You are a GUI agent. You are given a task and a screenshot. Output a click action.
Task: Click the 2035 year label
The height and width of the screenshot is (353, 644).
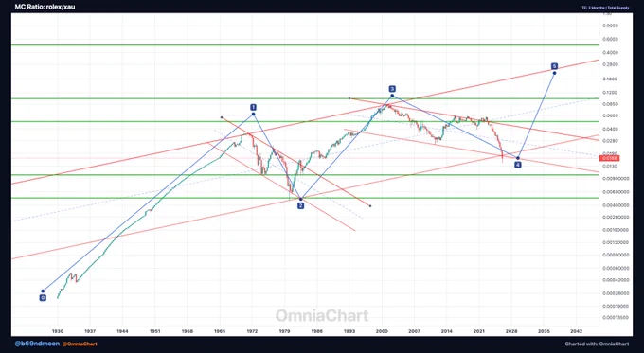pos(544,331)
